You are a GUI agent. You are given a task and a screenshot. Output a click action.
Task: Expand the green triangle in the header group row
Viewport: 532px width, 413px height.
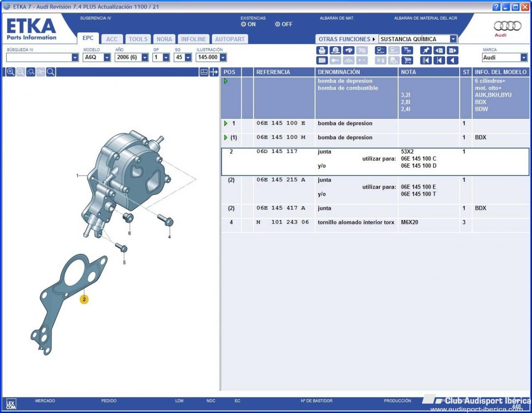tap(226, 81)
